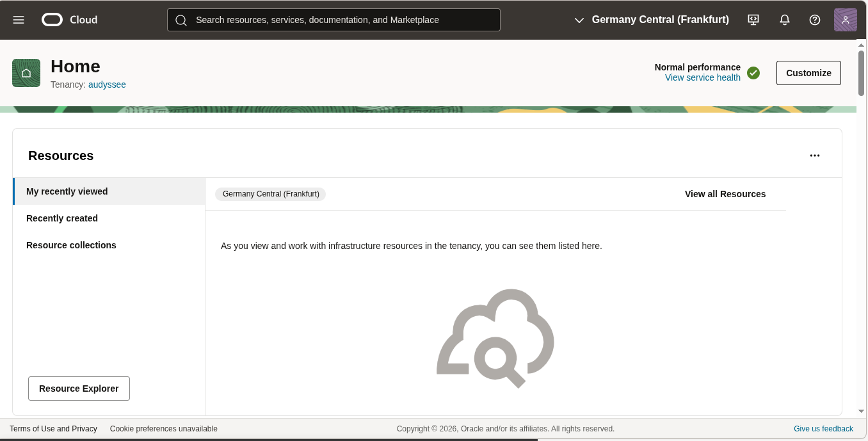Screen dimensions: 868x441
Task: Open the Germany Central (Frankfurt) region selector
Action: [652, 20]
